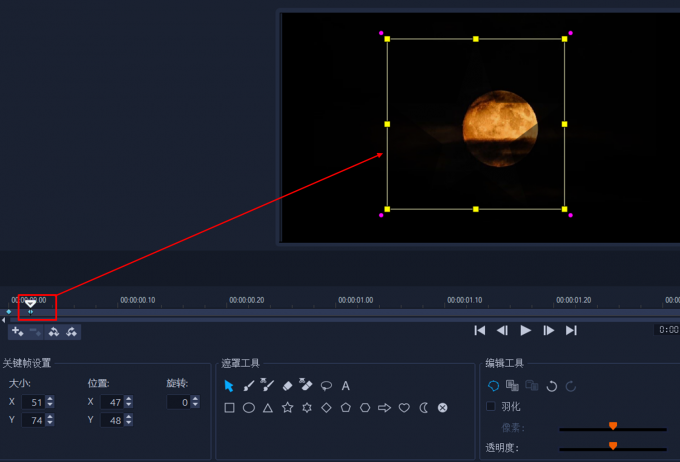Choose the ellipse mask shape

coord(248,408)
